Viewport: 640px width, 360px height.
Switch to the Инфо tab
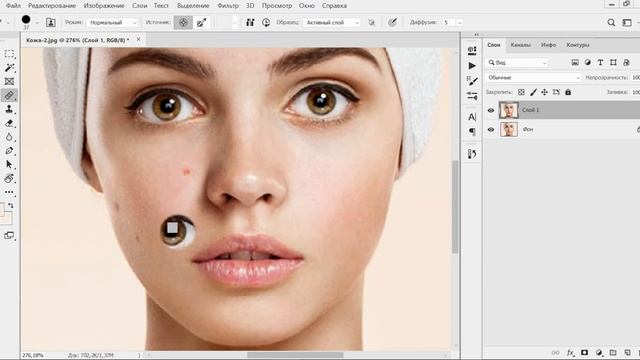[x=548, y=45]
